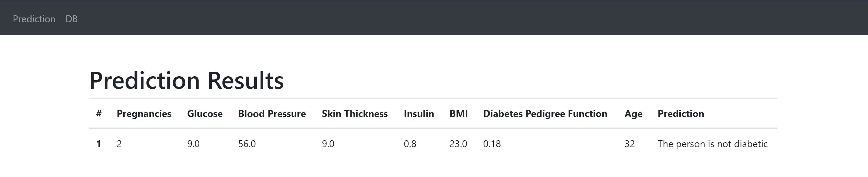Image resolution: width=868 pixels, height=177 pixels.
Task: Click the Glucose column header
Action: coord(204,114)
